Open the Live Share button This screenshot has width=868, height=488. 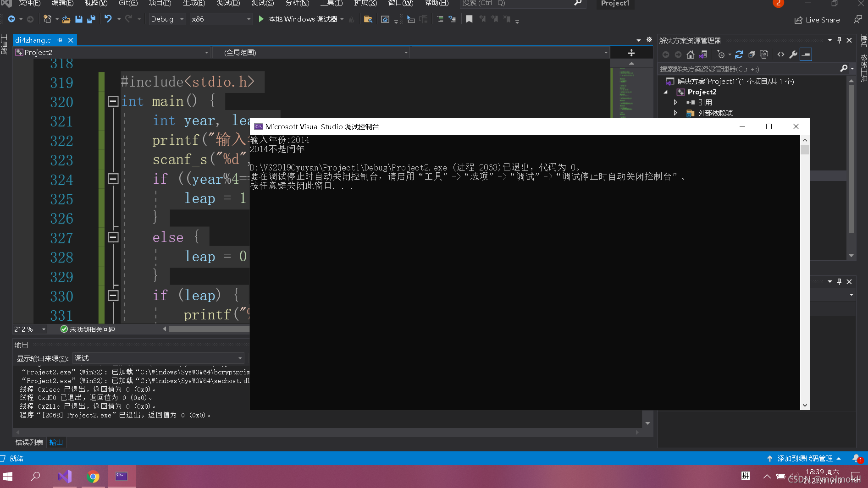click(x=818, y=20)
